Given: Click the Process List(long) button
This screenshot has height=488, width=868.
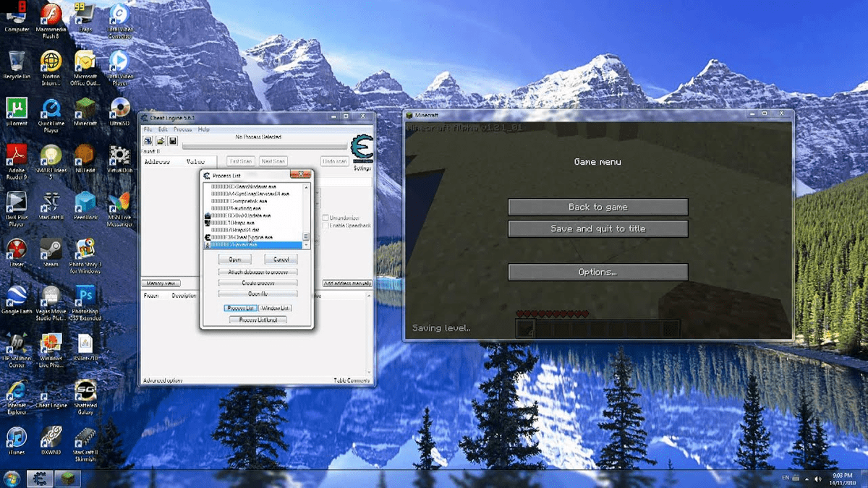Looking at the screenshot, I should tap(258, 320).
